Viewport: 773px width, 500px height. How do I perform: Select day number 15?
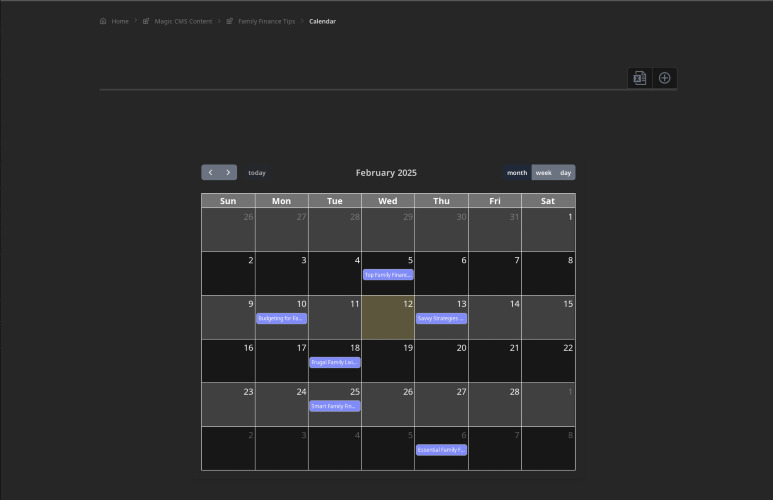568,304
